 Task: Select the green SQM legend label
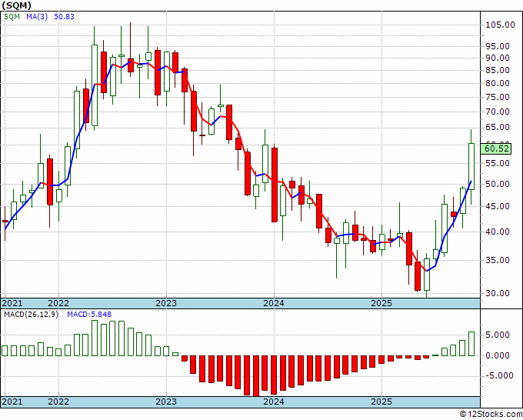pyautogui.click(x=12, y=17)
